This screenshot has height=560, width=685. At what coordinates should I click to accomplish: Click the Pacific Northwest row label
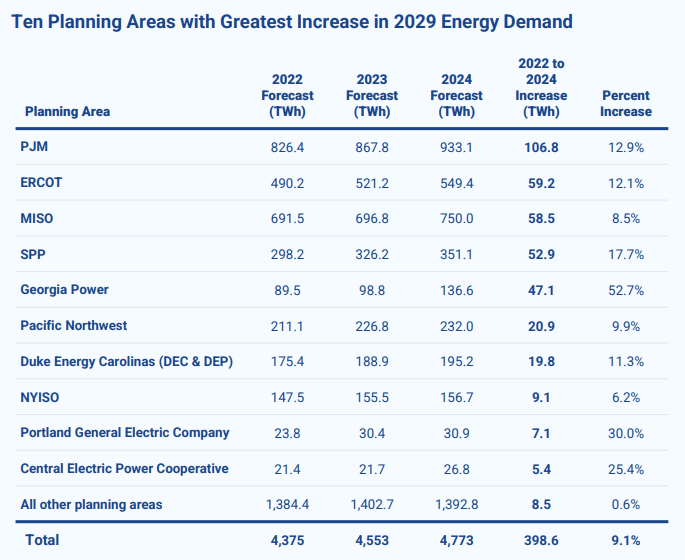tap(73, 325)
